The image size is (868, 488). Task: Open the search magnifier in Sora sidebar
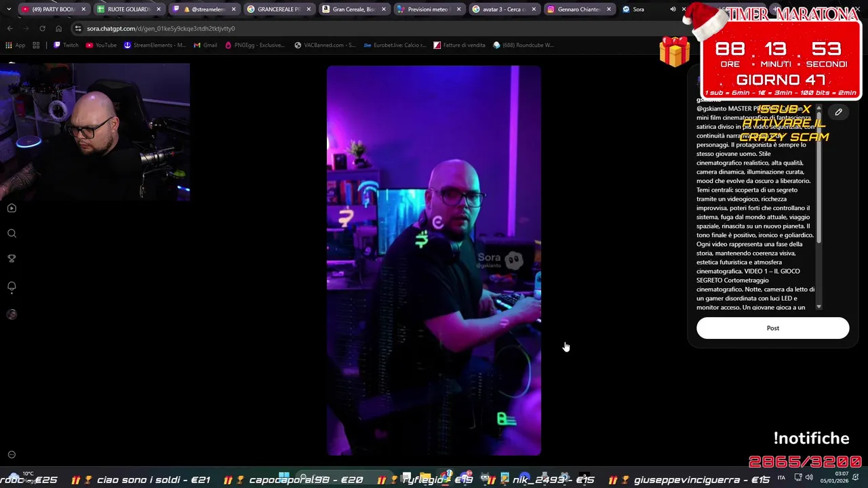[12, 233]
